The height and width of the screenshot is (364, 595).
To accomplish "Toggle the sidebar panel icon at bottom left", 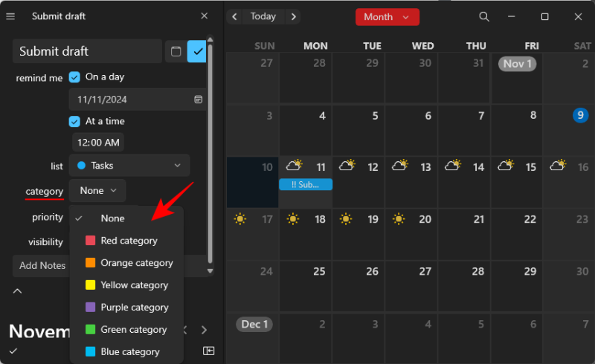I will point(209,351).
